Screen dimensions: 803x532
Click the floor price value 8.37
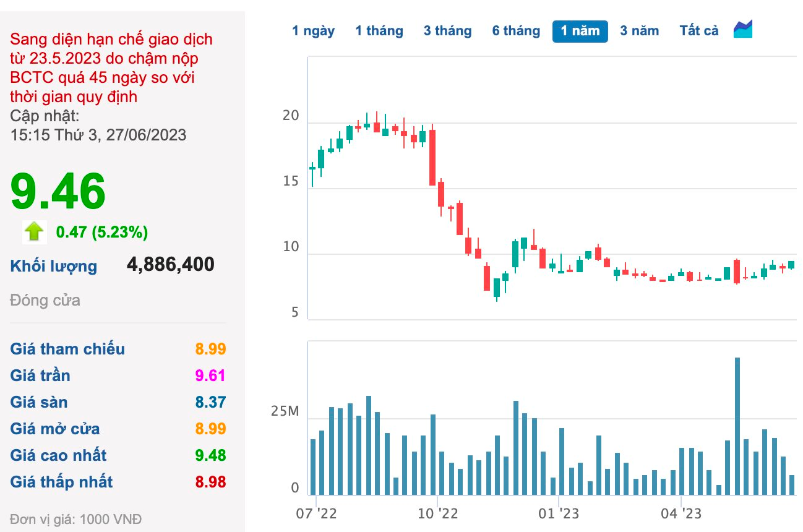[210, 402]
